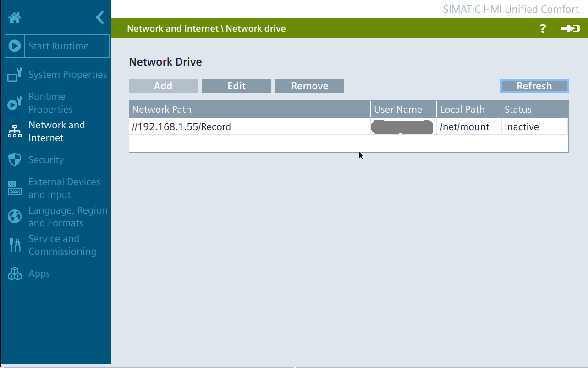This screenshot has width=588, height=368.
Task: Open the Apps cubes icon
Action: (15, 274)
